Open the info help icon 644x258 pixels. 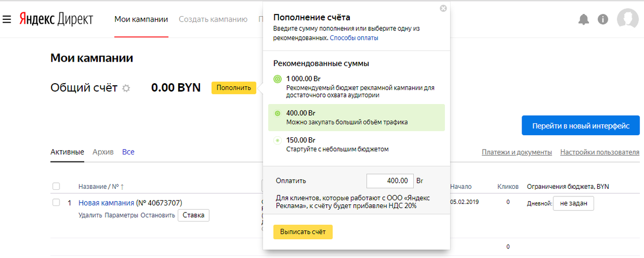[x=603, y=19]
